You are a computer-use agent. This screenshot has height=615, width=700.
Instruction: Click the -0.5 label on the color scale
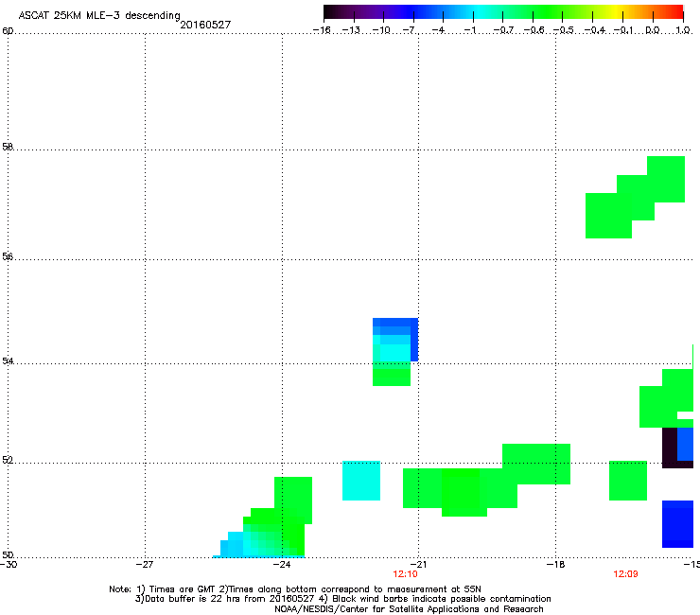564,30
